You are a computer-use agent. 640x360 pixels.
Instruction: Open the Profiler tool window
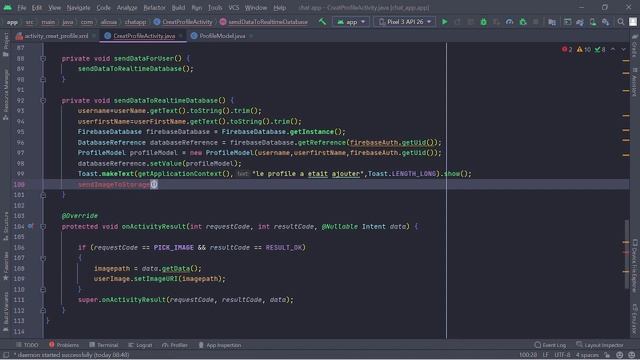pos(175,345)
